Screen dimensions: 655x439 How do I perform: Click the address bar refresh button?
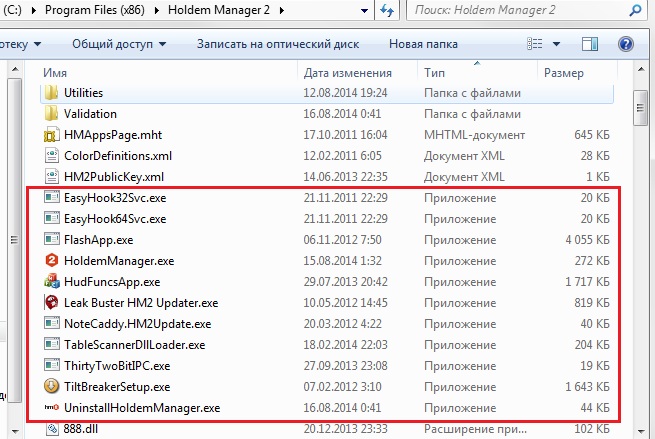point(387,10)
